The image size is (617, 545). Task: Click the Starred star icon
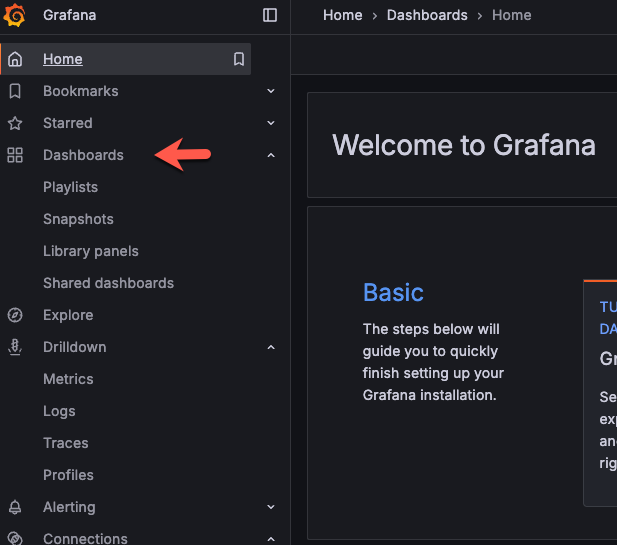click(x=15, y=123)
